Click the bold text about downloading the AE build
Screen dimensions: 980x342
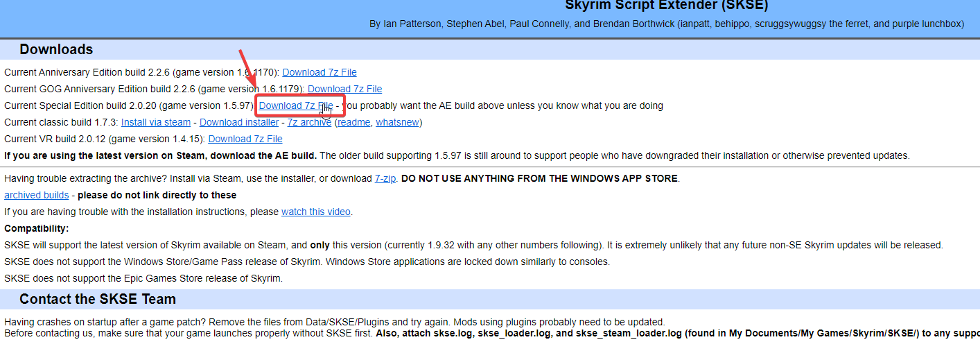[161, 155]
